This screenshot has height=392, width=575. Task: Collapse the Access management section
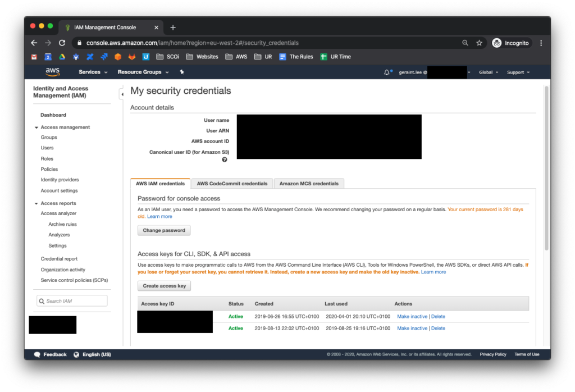click(36, 127)
